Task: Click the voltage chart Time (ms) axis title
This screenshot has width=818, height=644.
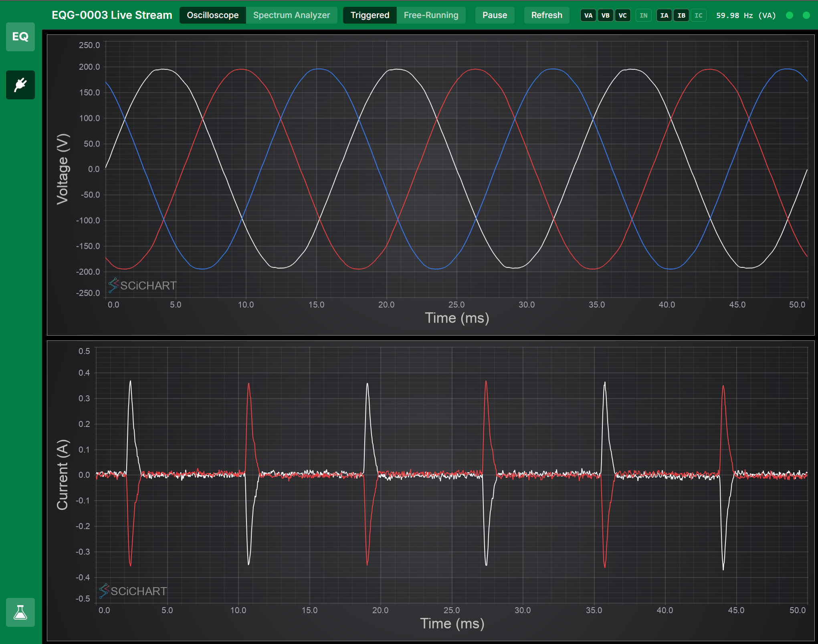Action: tap(457, 318)
